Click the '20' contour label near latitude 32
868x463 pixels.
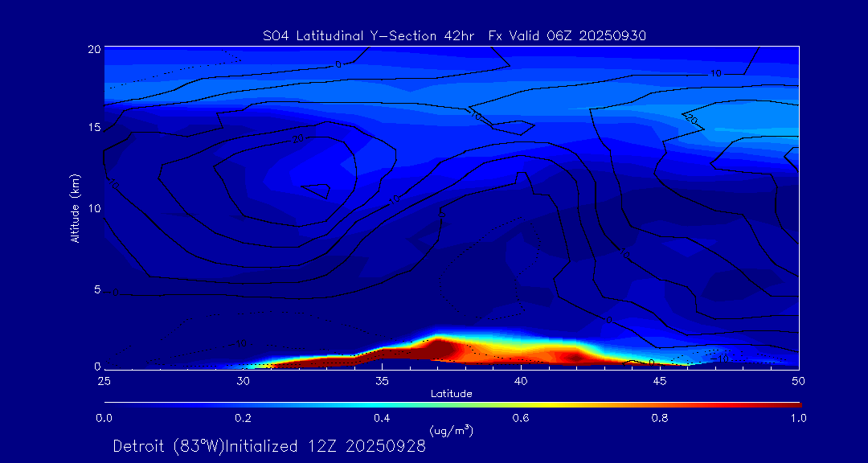(299, 139)
